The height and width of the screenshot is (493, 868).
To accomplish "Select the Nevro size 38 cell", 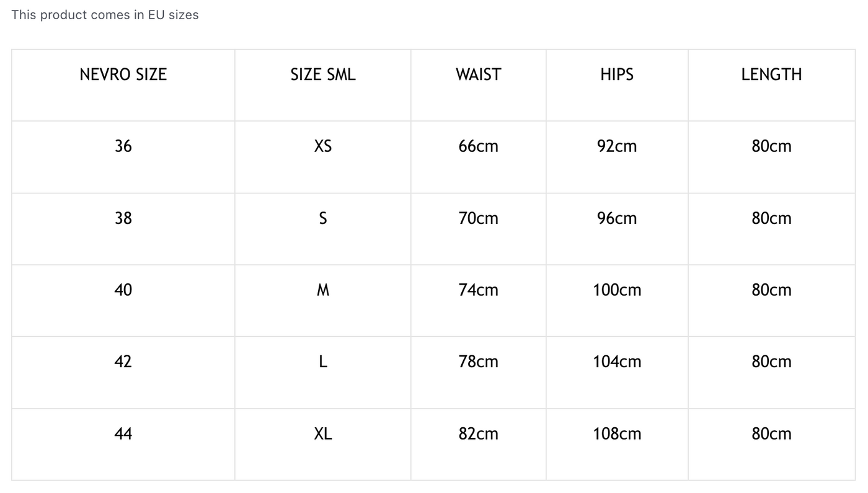I will pos(123,218).
